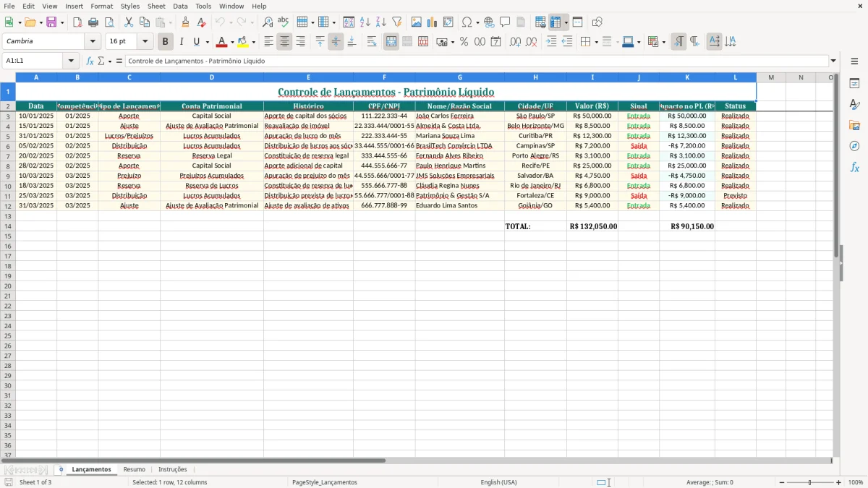
Task: Expand the Name Box dropdown arrow
Action: click(x=71, y=61)
